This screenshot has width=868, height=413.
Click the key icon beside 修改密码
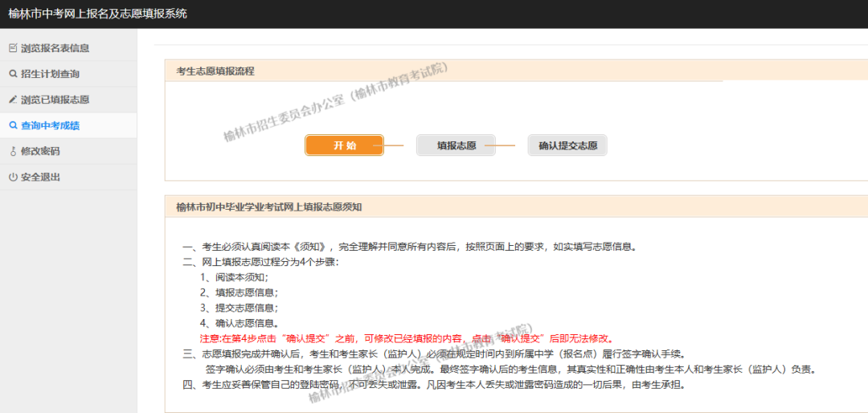[x=13, y=151]
